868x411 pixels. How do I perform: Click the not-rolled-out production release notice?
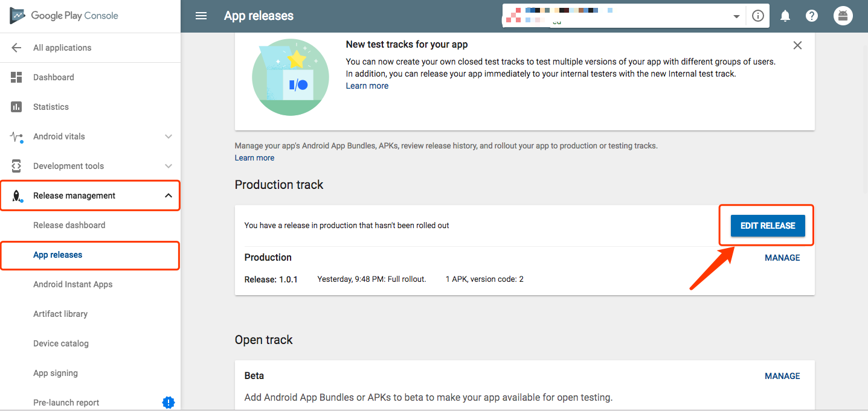[x=347, y=225]
